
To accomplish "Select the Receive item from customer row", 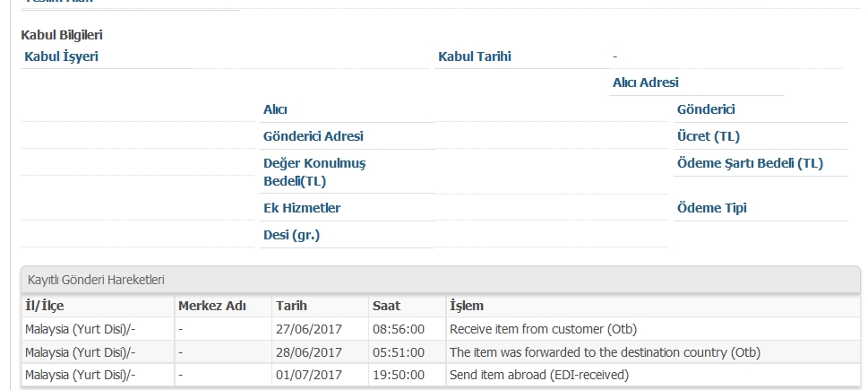I will pyautogui.click(x=441, y=329).
